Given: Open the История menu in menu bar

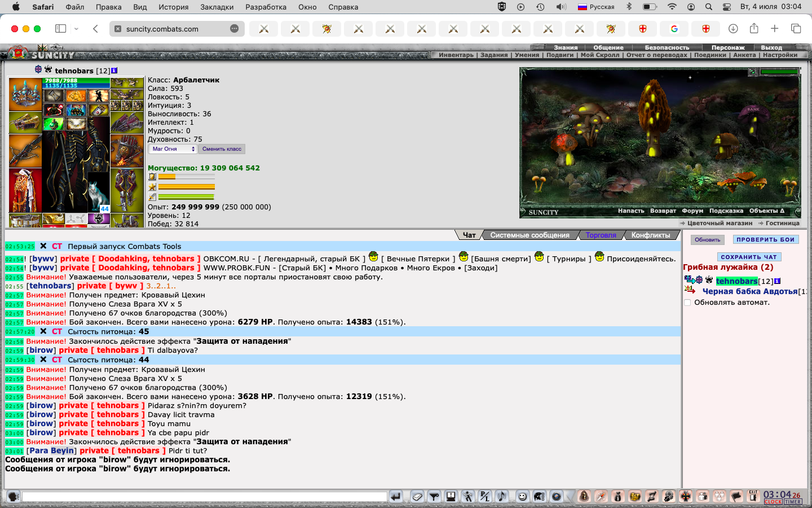Looking at the screenshot, I should click(173, 7).
